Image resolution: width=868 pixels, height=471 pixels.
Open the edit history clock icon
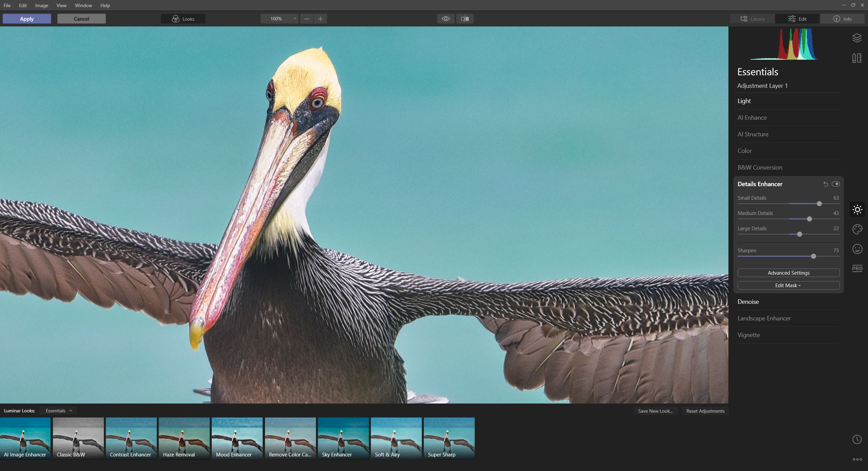(x=857, y=439)
